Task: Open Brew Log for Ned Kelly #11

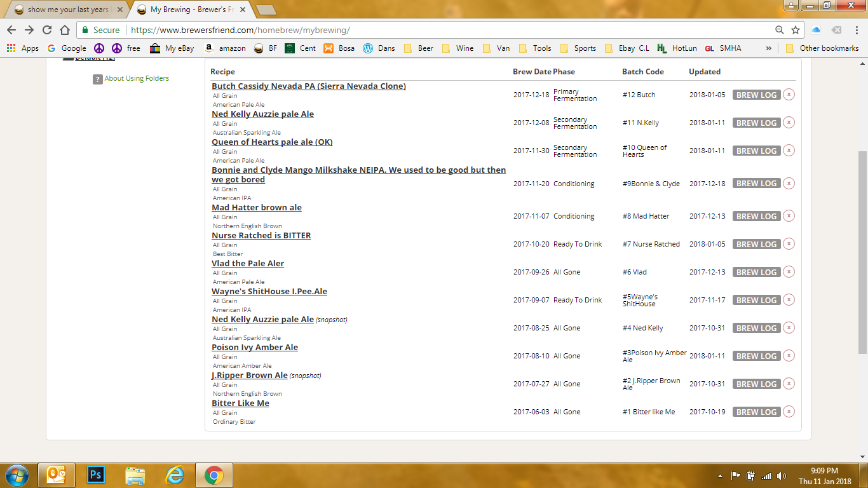Action: click(x=756, y=123)
